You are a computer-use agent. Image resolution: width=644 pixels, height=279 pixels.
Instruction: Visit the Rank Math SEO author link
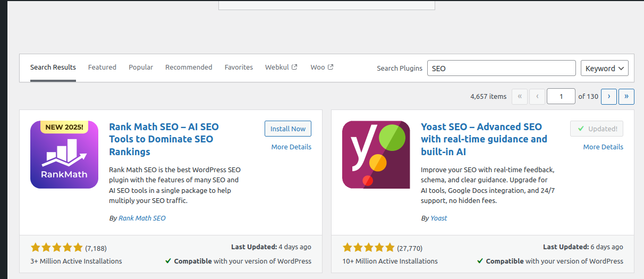(142, 218)
